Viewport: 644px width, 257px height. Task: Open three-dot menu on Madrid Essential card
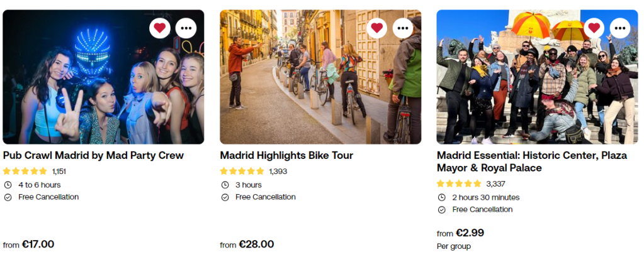(x=620, y=28)
